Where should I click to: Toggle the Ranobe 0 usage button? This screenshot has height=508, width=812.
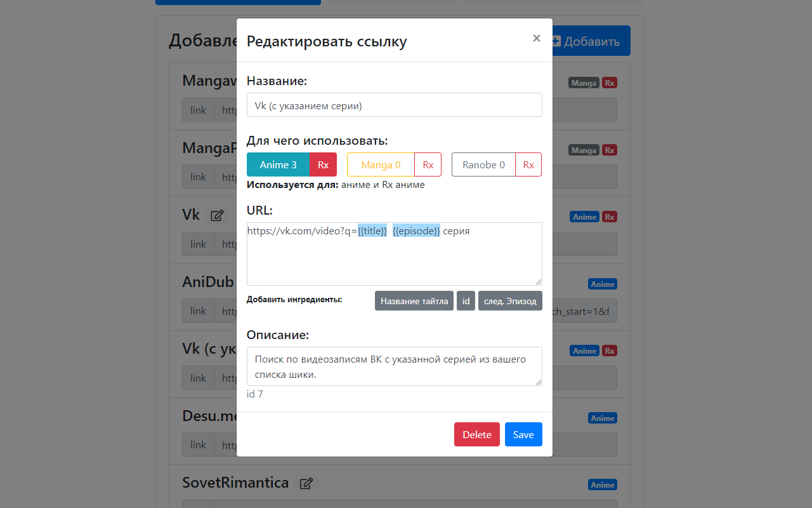483,164
